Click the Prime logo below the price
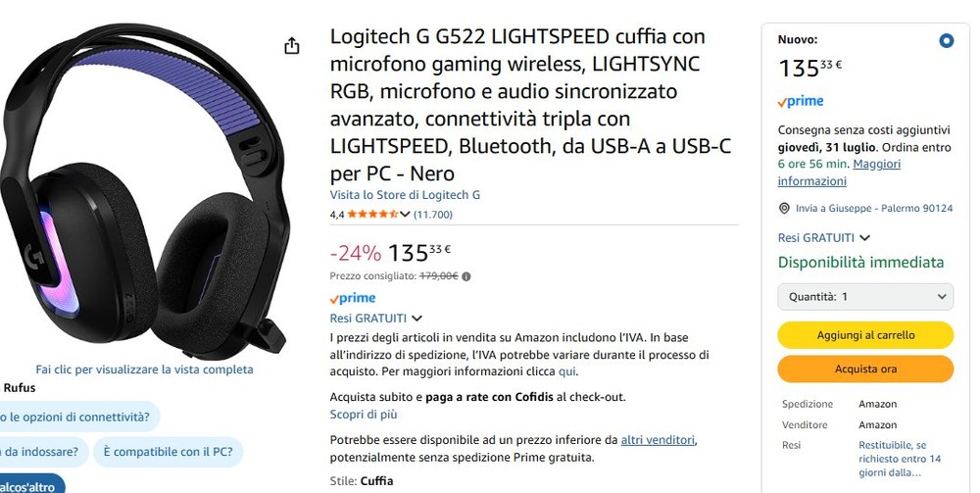This screenshot has width=980, height=493. pyautogui.click(x=353, y=298)
